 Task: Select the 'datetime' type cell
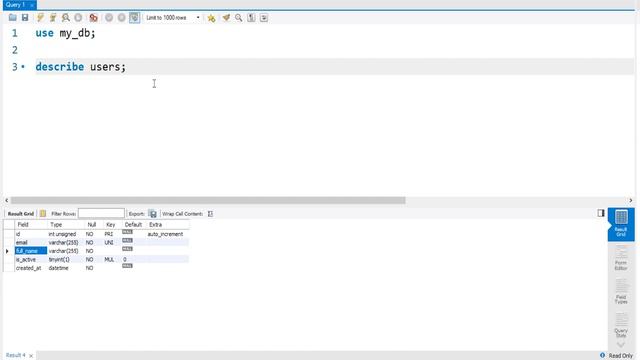pyautogui.click(x=65, y=268)
